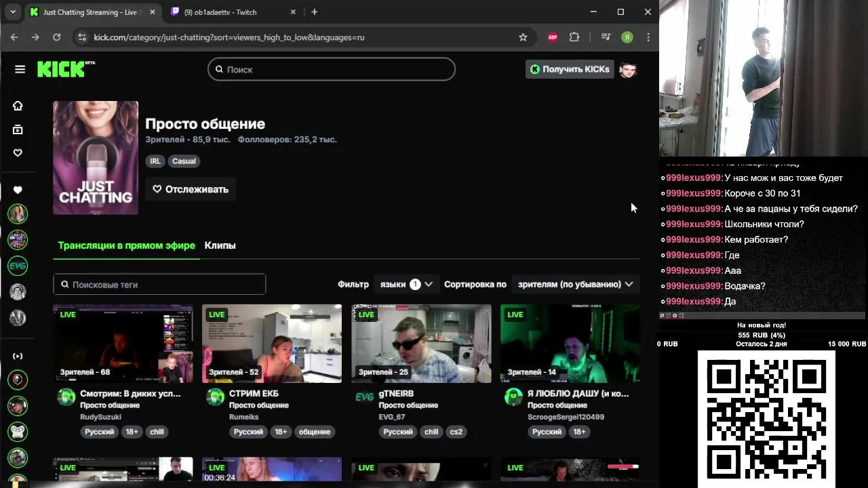Click the address bar URL
This screenshot has width=868, height=488.
(229, 37)
